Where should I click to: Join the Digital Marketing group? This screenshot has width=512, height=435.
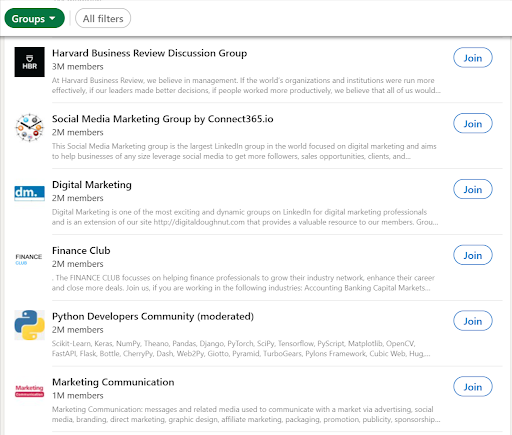coord(473,189)
